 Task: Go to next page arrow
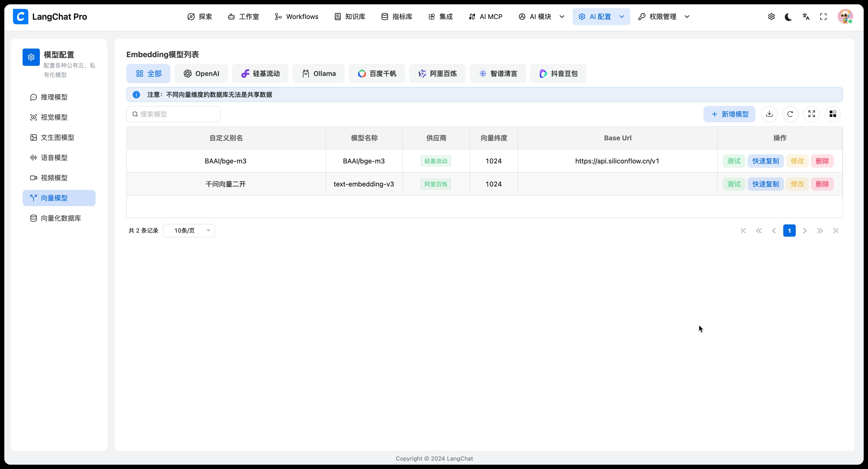[x=805, y=231]
